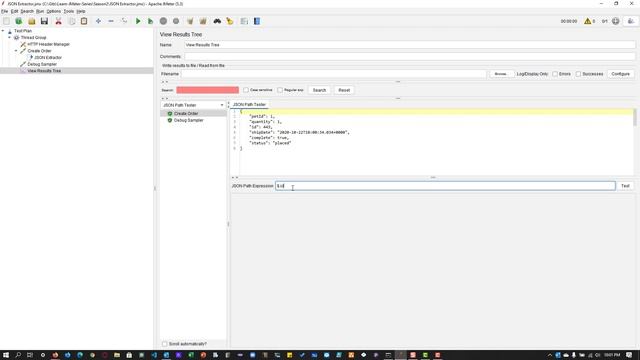Click the Name field
The image size is (640, 360).
410,45
